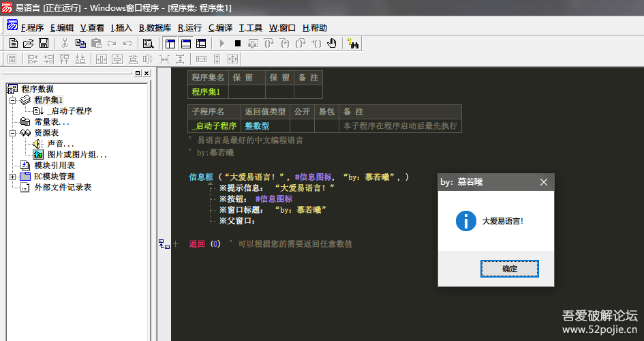Collapse the 资源表 tree node
The image size is (644, 341).
click(x=12, y=133)
